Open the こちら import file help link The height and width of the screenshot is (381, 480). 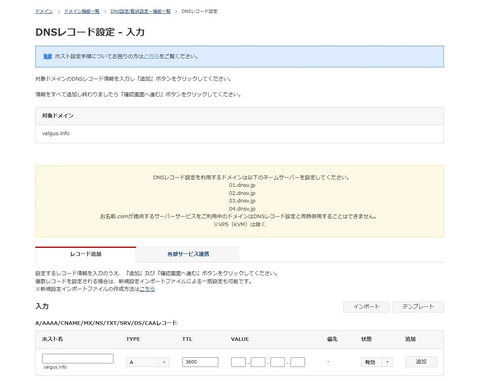(147, 289)
